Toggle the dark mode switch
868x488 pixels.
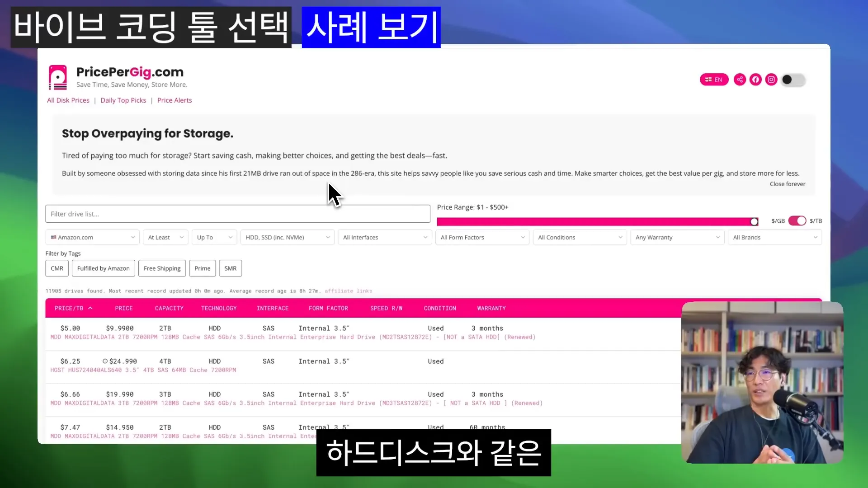pyautogui.click(x=793, y=80)
